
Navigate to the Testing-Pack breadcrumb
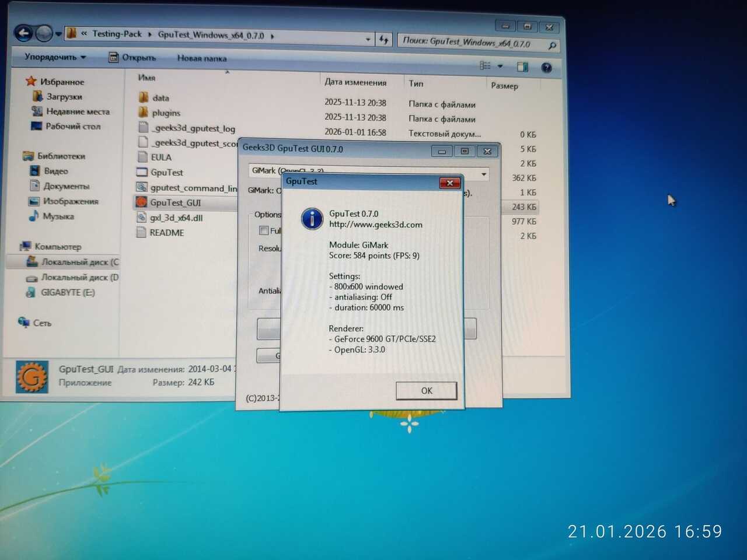(117, 34)
